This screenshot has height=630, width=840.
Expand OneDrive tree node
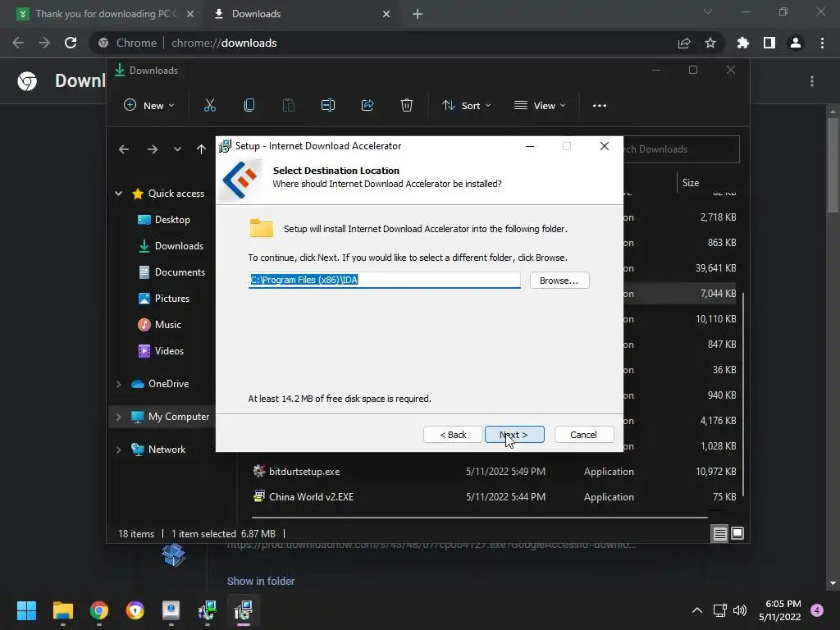click(118, 384)
